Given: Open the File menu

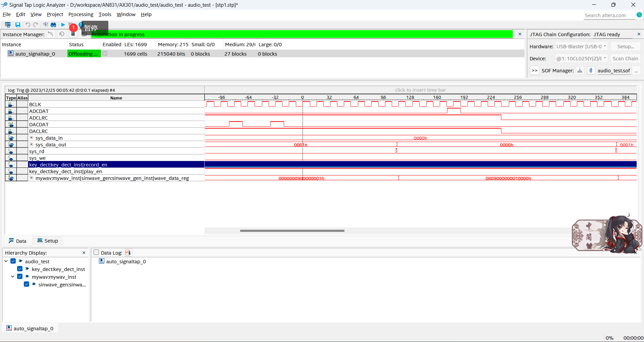Looking at the screenshot, I should [x=7, y=14].
